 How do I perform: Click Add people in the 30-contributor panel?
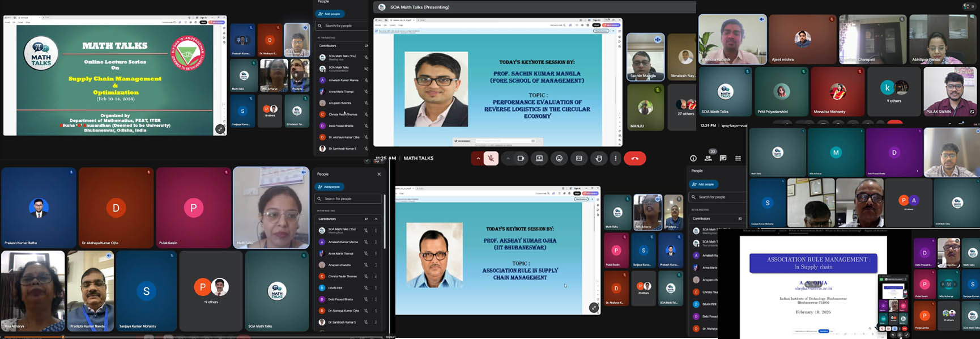tap(704, 184)
